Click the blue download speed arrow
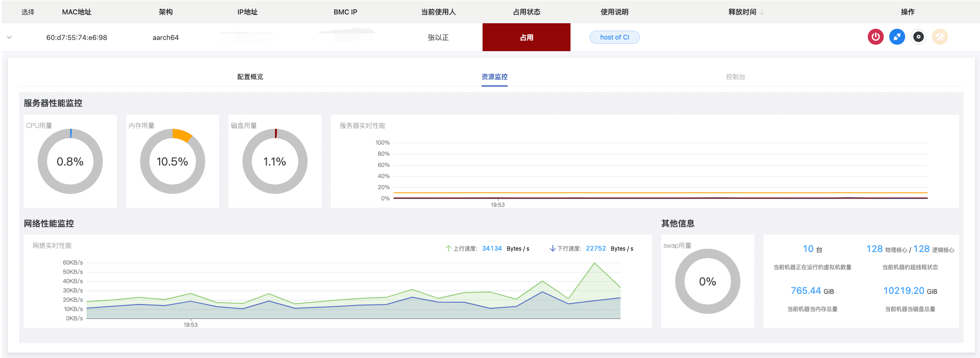980x358 pixels. (552, 248)
